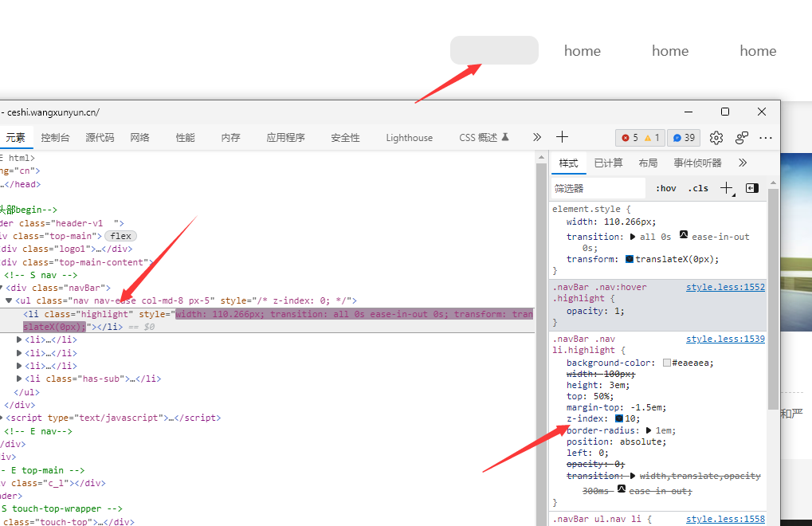Image resolution: width=812 pixels, height=526 pixels.
Task: Open DevTools settings gear
Action: 716,138
